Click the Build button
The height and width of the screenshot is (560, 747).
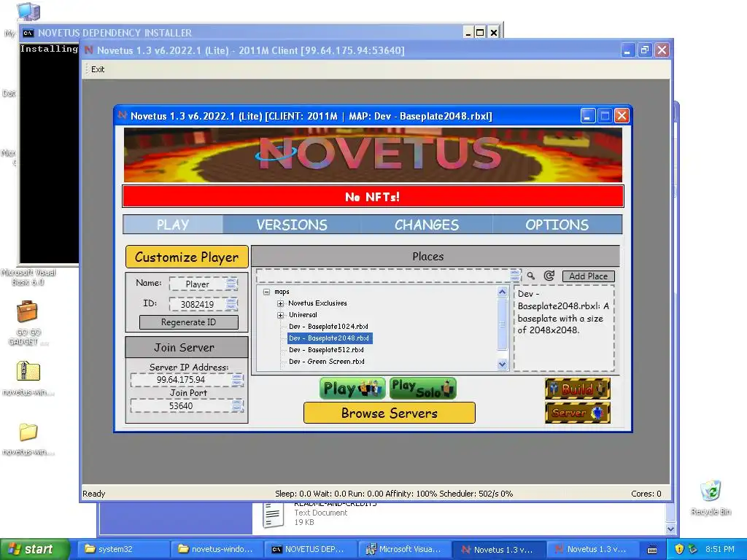[578, 389]
